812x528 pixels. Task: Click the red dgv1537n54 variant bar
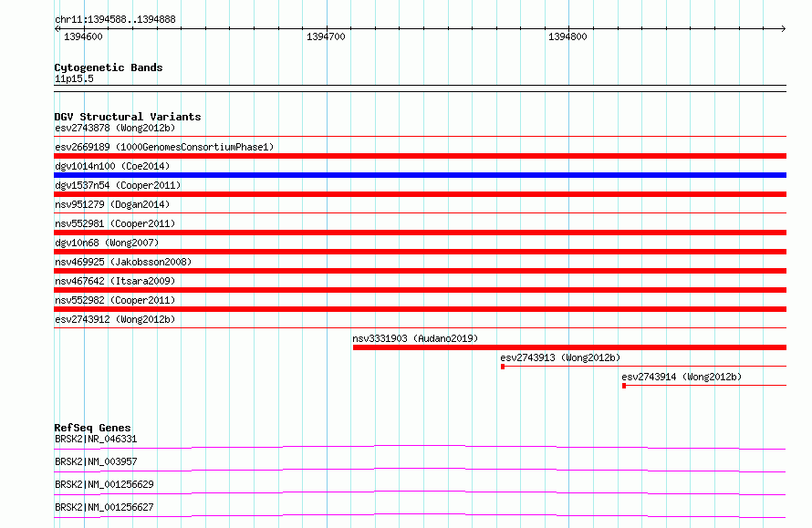420,194
